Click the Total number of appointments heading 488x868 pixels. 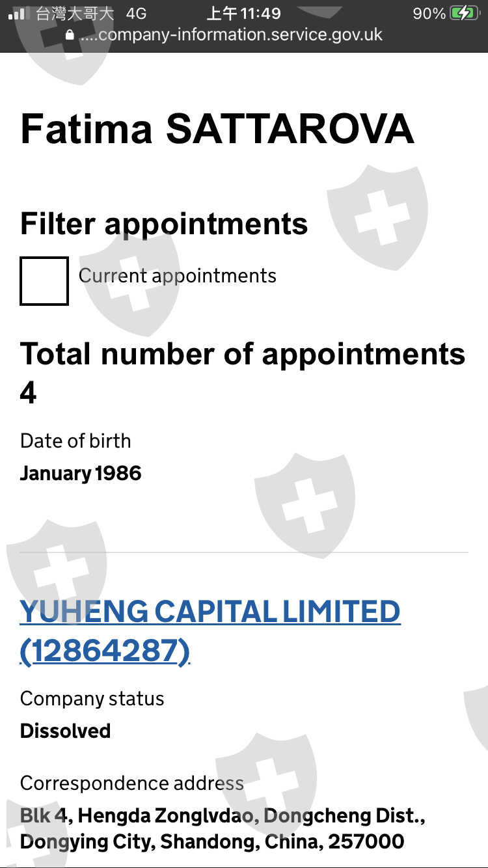[243, 355]
